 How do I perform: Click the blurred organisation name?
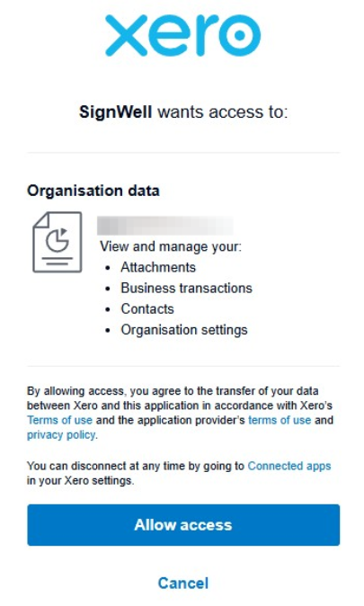coord(165,226)
